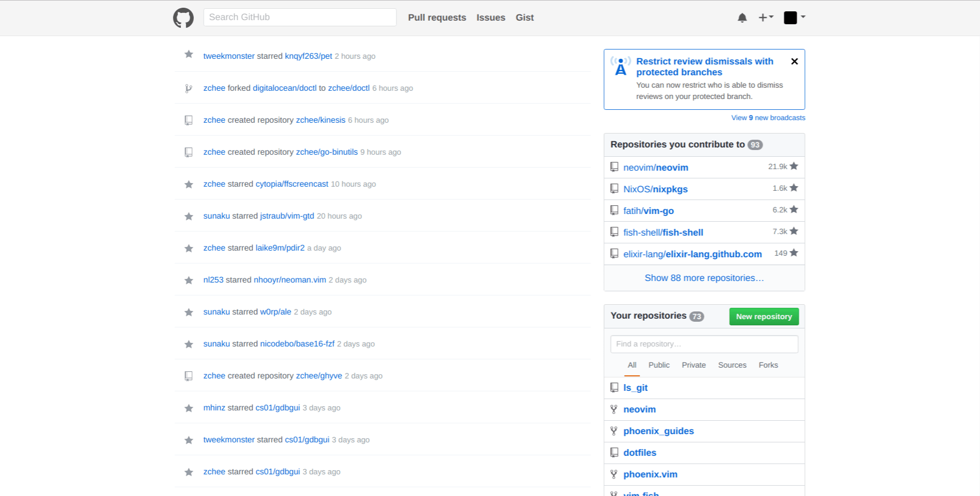This screenshot has height=496, width=980.
Task: Focus the Search GitHub field
Action: pos(300,17)
